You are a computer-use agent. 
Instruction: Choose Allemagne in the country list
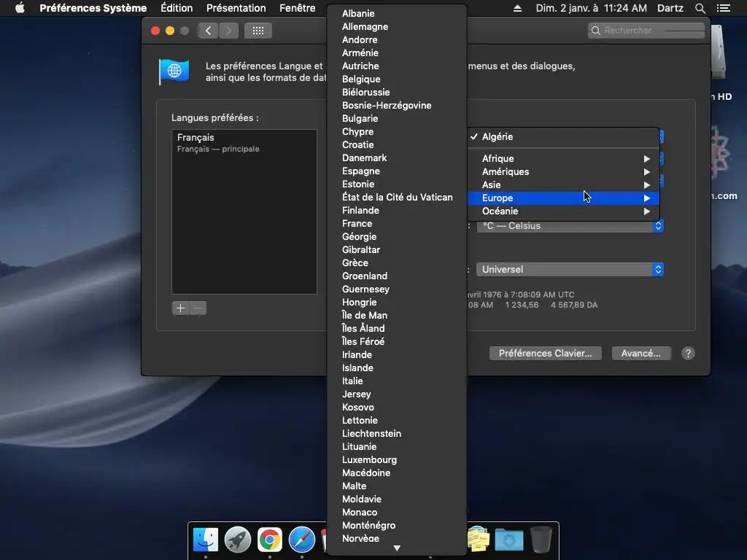click(x=396, y=27)
